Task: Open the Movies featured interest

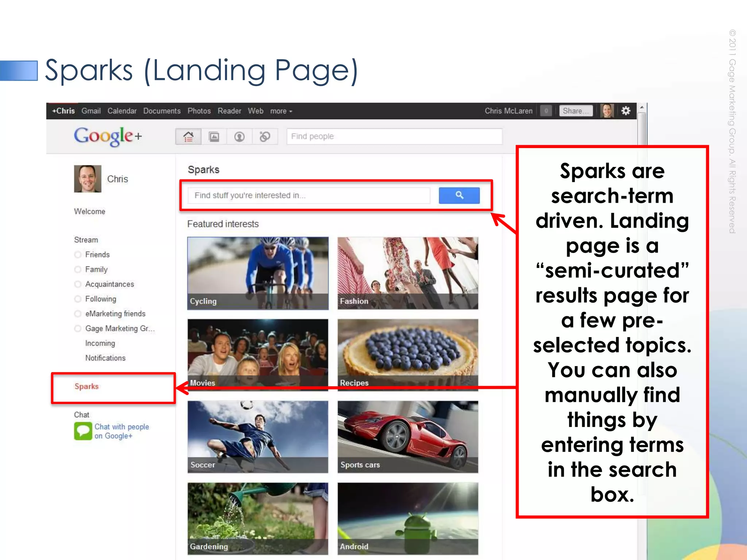Action: click(258, 355)
